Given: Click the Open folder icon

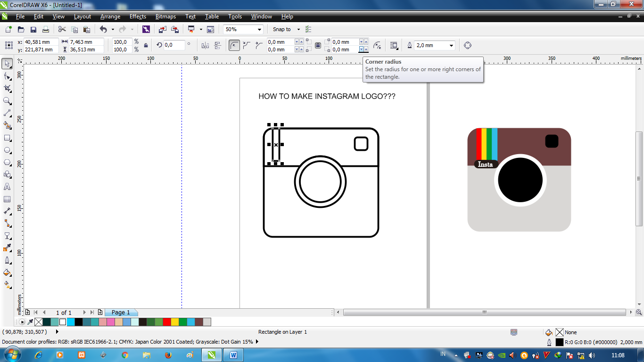Looking at the screenshot, I should coord(21,29).
